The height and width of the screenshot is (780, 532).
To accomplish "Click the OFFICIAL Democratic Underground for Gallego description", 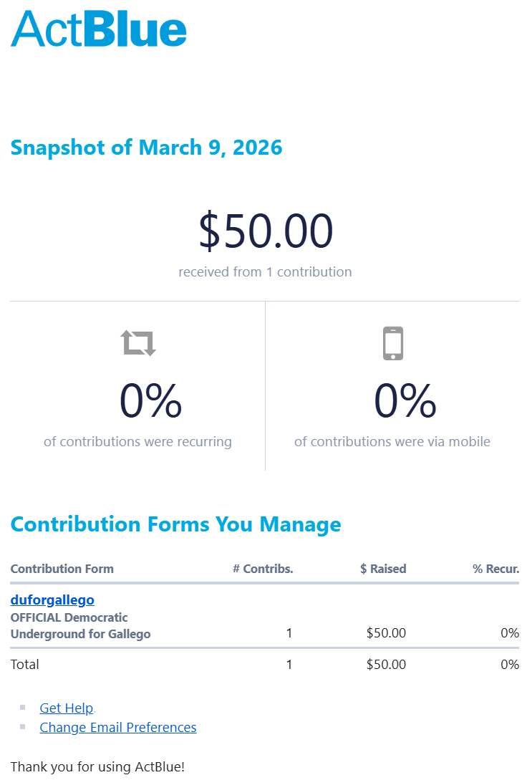I will 80,625.
